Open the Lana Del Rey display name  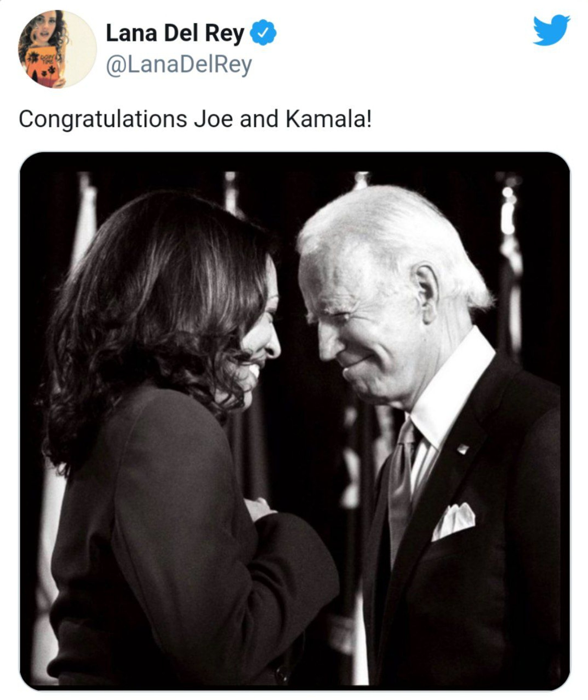(x=175, y=33)
